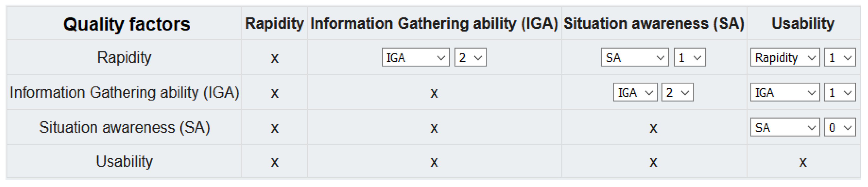
Task: Open value dropdown showing 2 in Rapidity row
Action: point(470,58)
